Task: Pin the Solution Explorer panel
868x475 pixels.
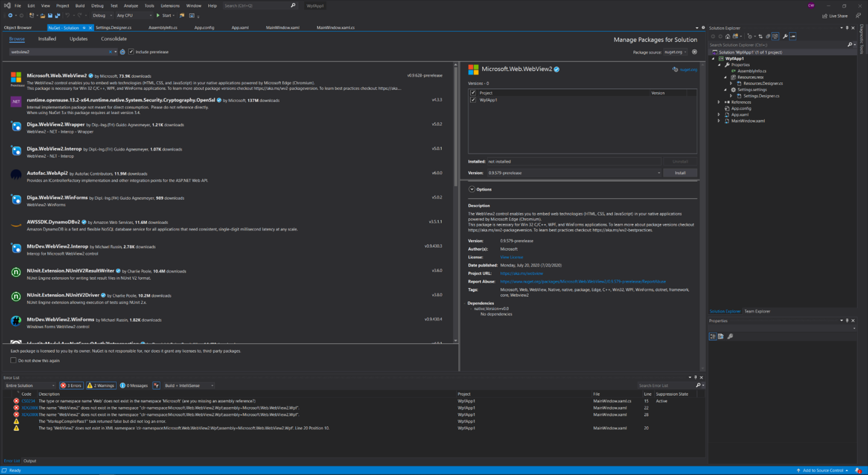Action: point(847,28)
